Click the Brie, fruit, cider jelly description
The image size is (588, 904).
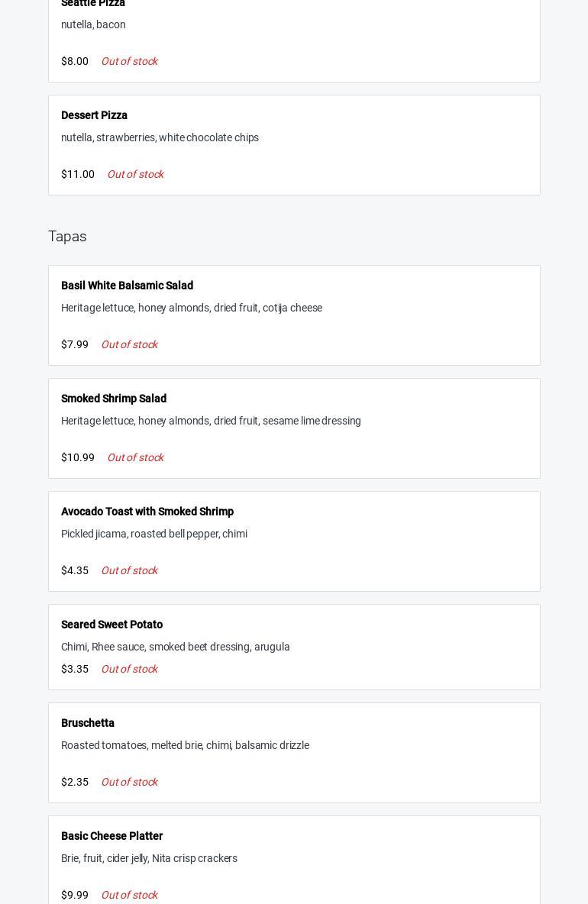149,858
